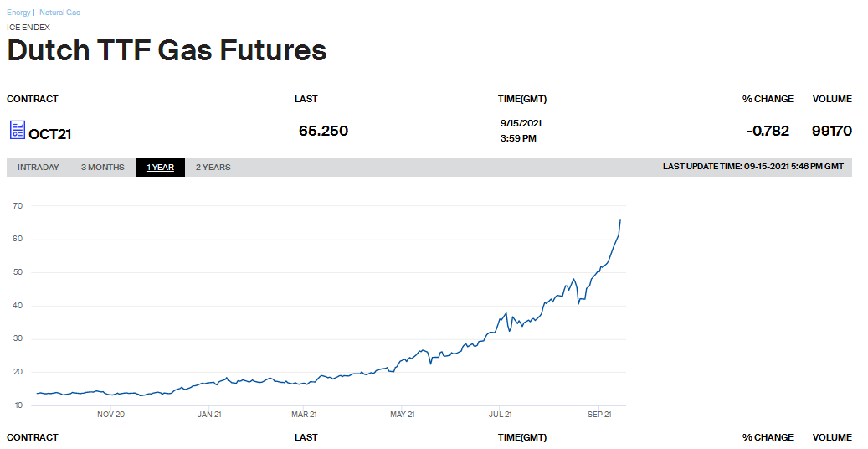The height and width of the screenshot is (449, 868).
Task: Click the NOV 20 x-axis label
Action: tap(110, 414)
